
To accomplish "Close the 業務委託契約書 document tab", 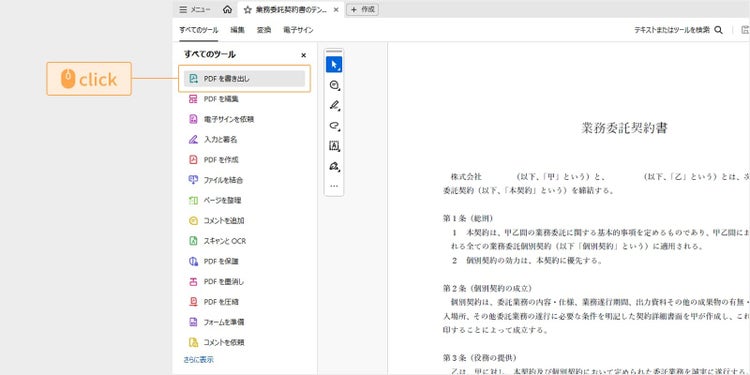I will (336, 10).
